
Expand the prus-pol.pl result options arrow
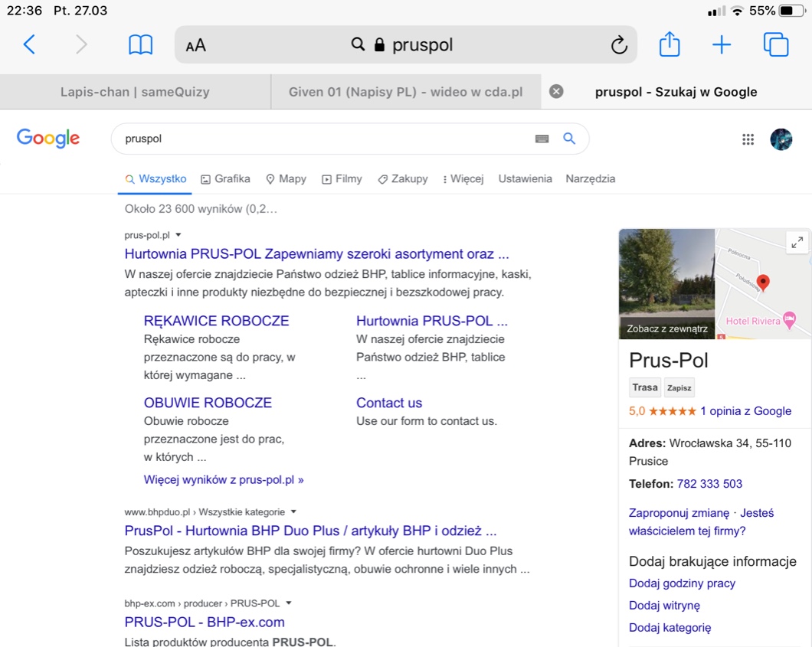[x=178, y=235]
